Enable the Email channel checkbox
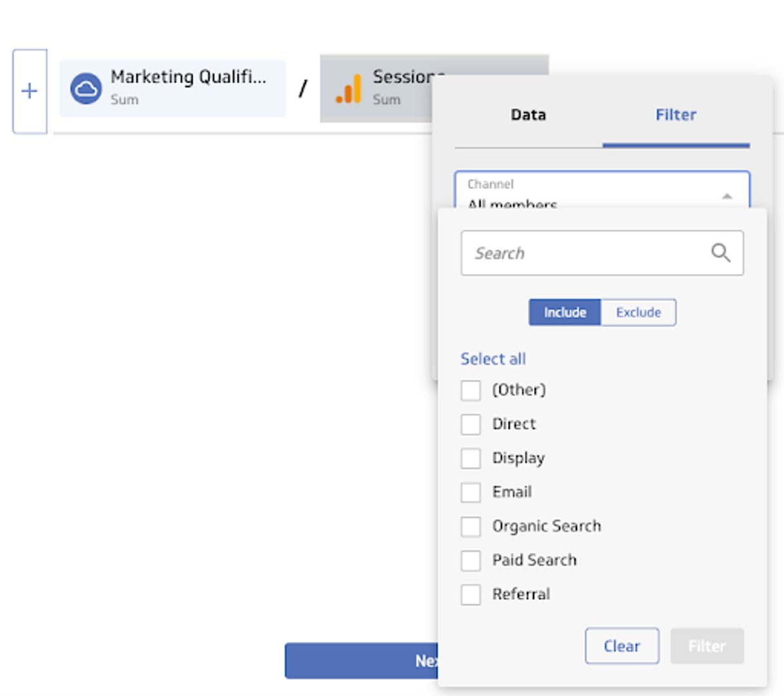The width and height of the screenshot is (784, 696). point(471,492)
